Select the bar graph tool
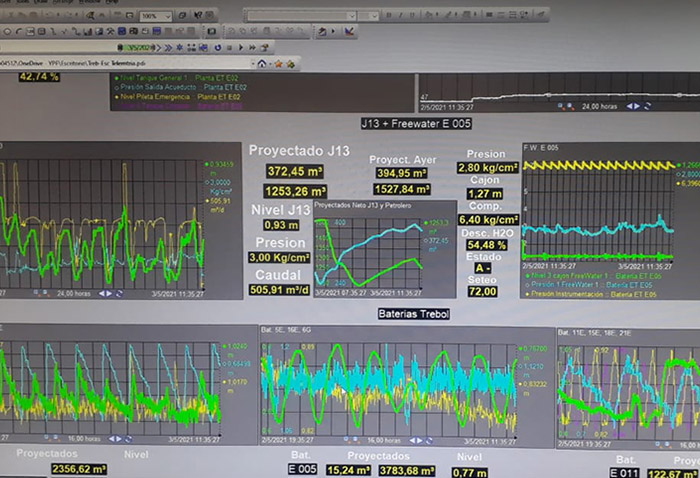 [x=88, y=32]
